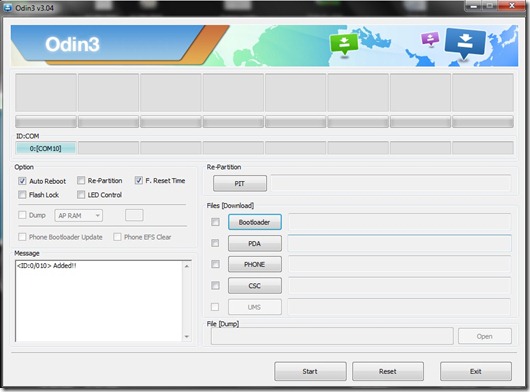Image resolution: width=530 pixels, height=392 pixels.
Task: Click Start to begin flashing
Action: click(310, 371)
